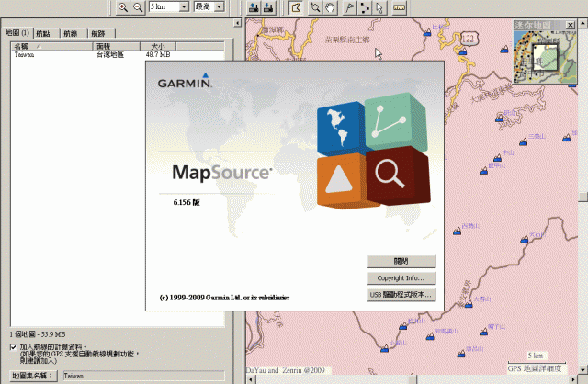Select the route tool icon
This screenshot has height=384, width=588.
click(365, 7)
